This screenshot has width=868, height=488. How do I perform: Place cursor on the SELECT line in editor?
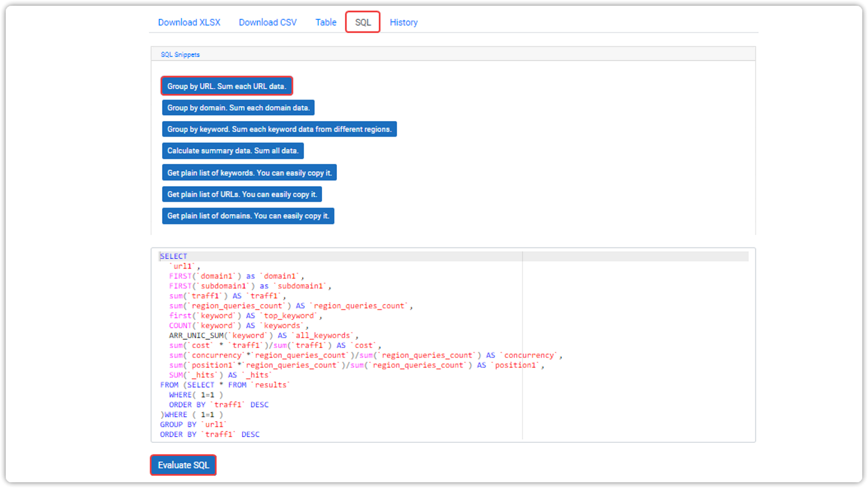[x=174, y=257]
